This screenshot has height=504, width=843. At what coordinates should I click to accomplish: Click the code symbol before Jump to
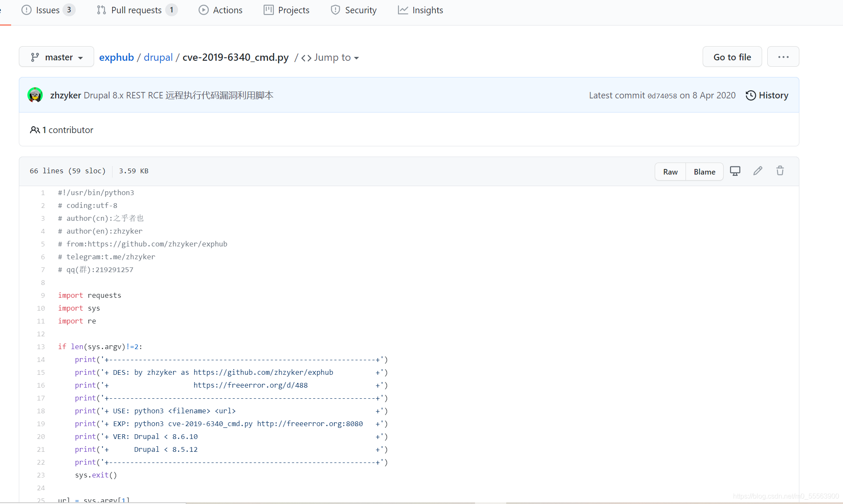click(306, 58)
